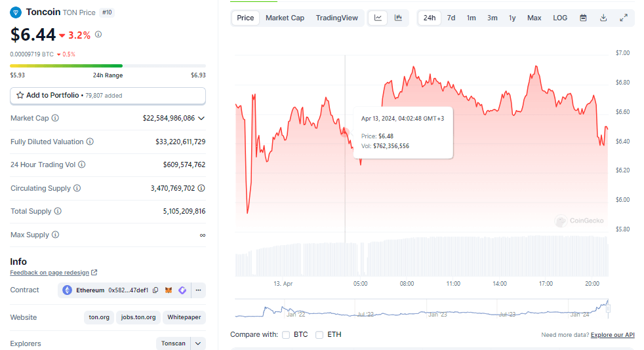Open the Explorers dropdown arrow
The image size is (644, 350).
[x=199, y=343]
